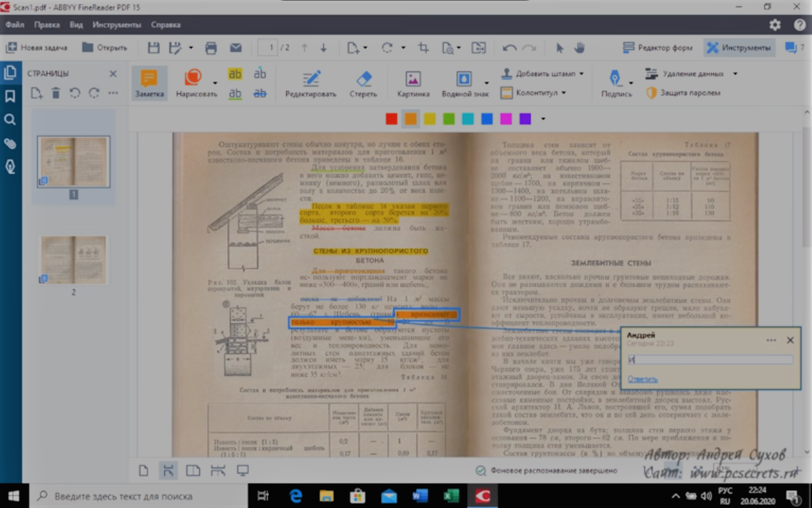Open the Редактор форм
This screenshot has height=508, width=812.
[x=657, y=47]
